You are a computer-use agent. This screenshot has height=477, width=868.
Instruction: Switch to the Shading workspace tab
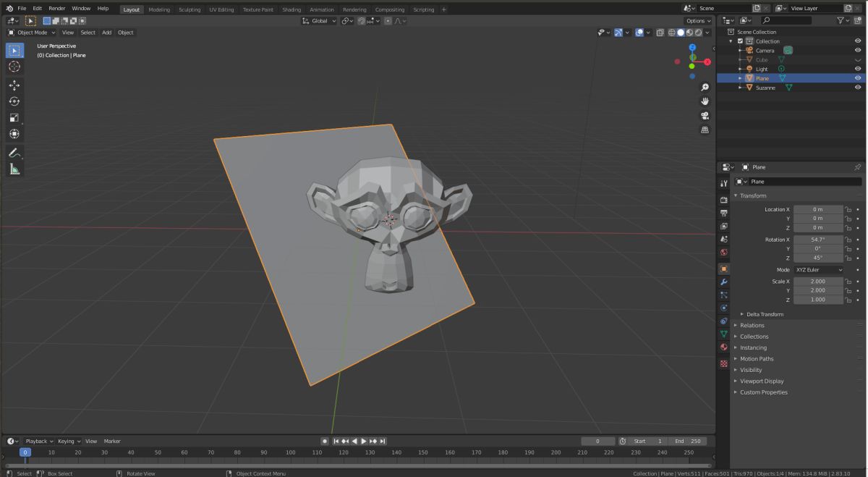[292, 9]
